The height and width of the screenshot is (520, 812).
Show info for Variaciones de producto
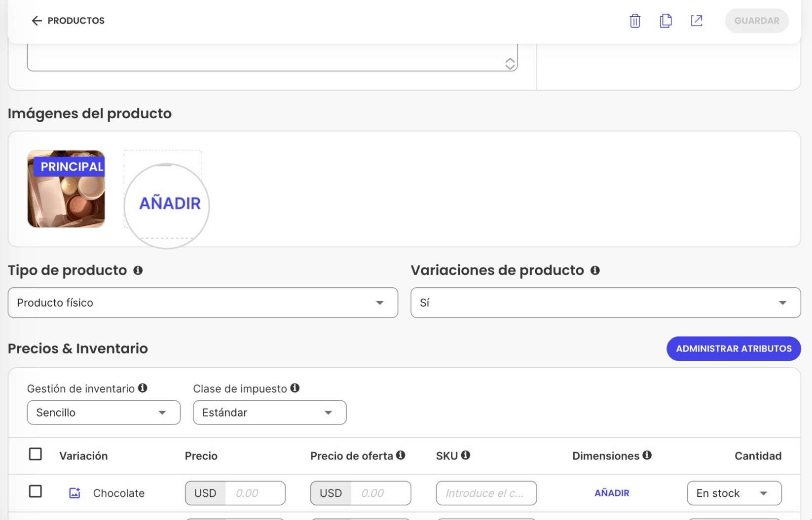tap(595, 270)
